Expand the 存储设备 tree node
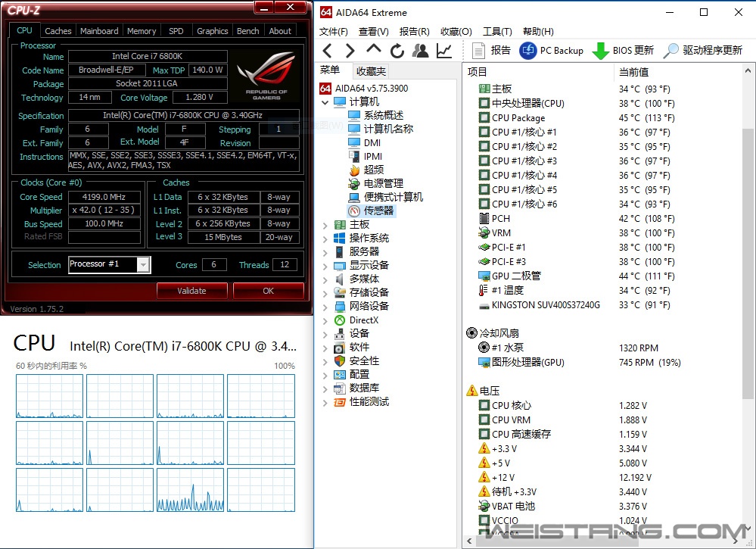The width and height of the screenshot is (756, 549). [325, 293]
